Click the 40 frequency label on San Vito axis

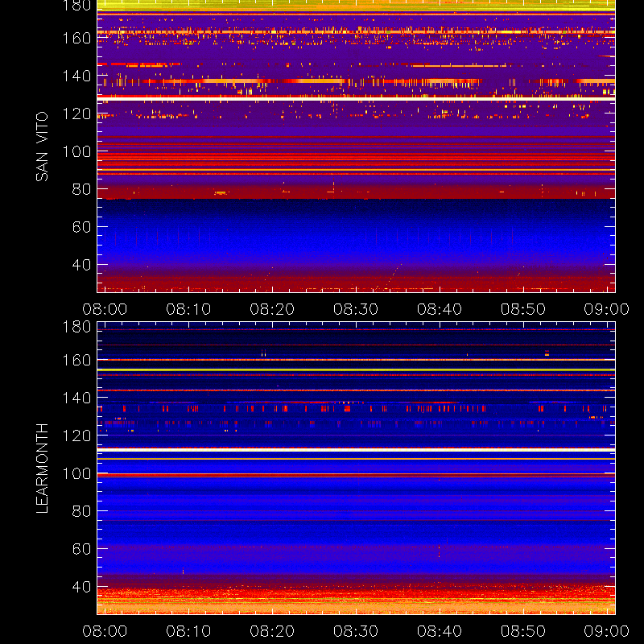pos(81,265)
